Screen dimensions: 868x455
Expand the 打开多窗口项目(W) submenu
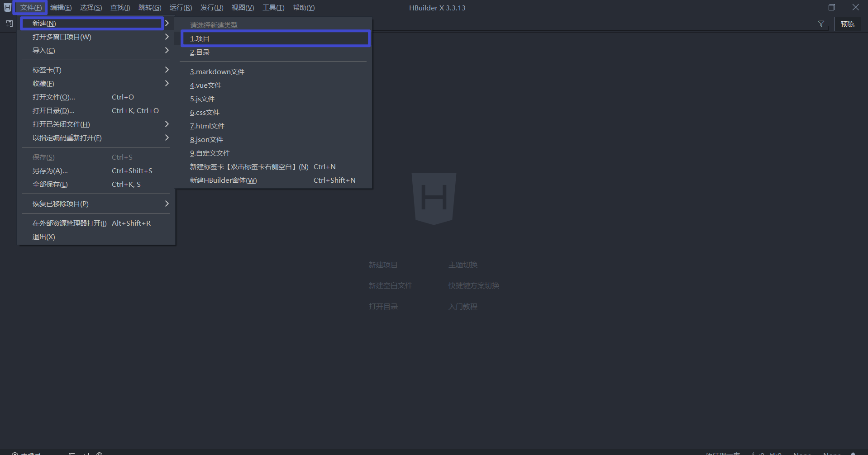(x=95, y=37)
